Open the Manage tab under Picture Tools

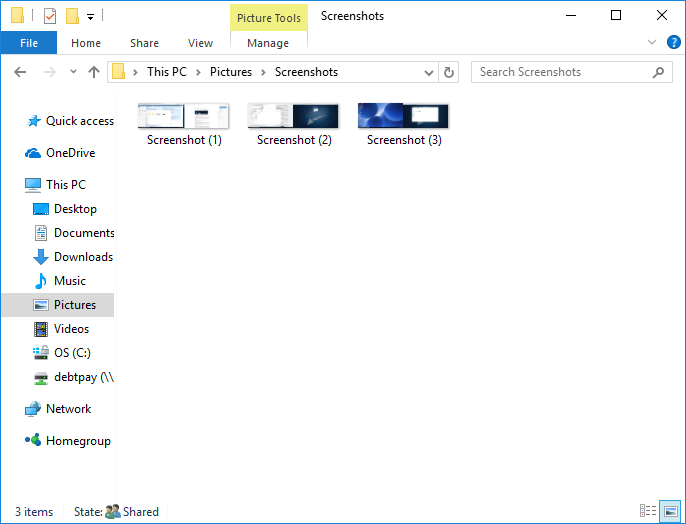268,43
